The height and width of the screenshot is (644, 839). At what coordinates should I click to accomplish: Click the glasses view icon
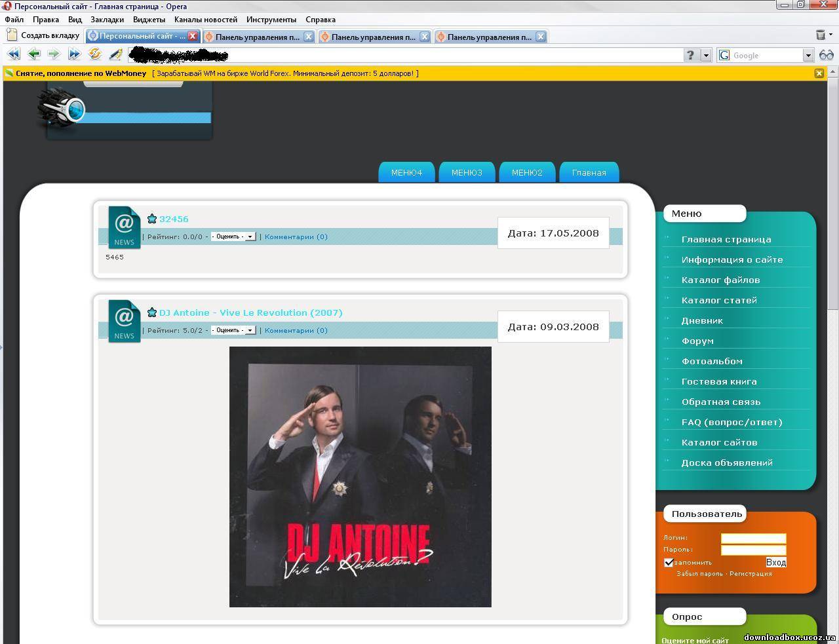click(x=827, y=55)
